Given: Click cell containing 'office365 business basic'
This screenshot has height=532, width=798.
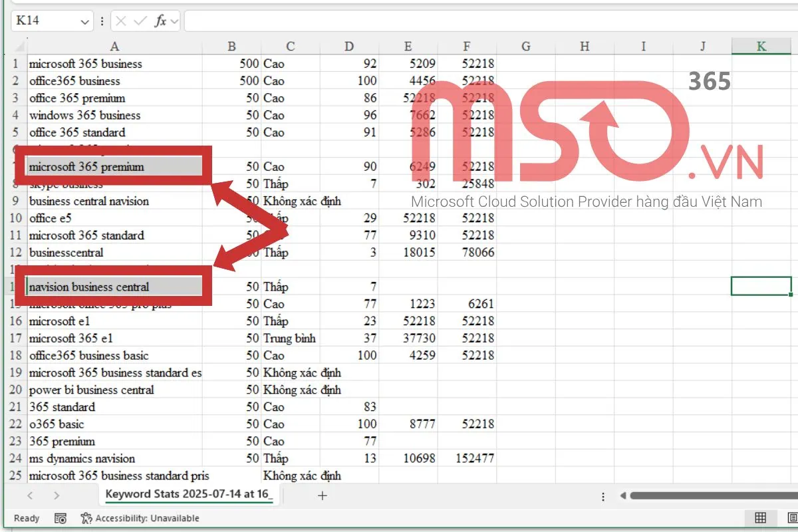Looking at the screenshot, I should [89, 356].
